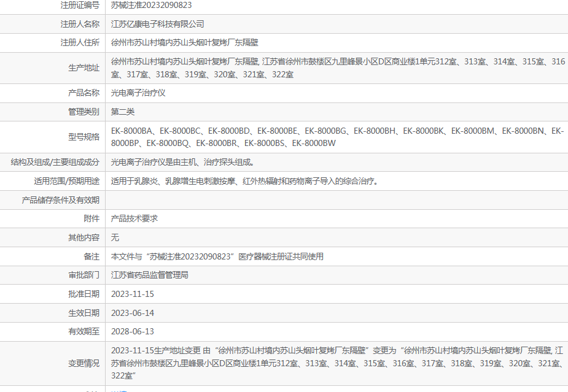The image size is (568, 392).
Task: Click the 变更情况 label
Action: click(x=84, y=363)
